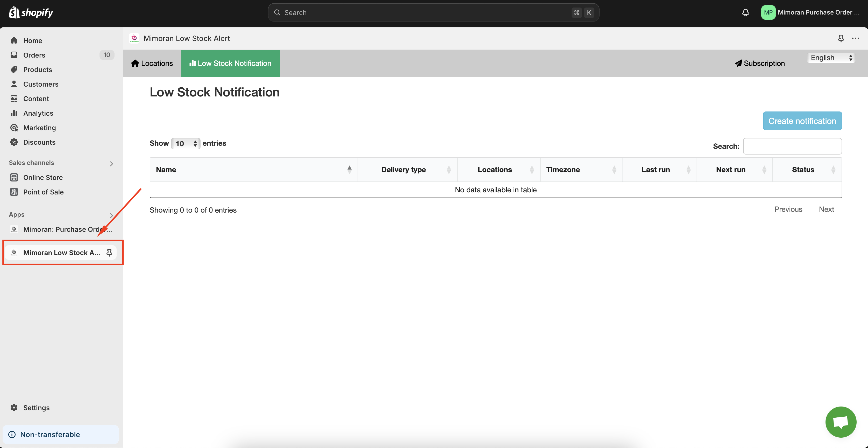Click the Mimoran Low Stock Alert app icon

pos(14,253)
